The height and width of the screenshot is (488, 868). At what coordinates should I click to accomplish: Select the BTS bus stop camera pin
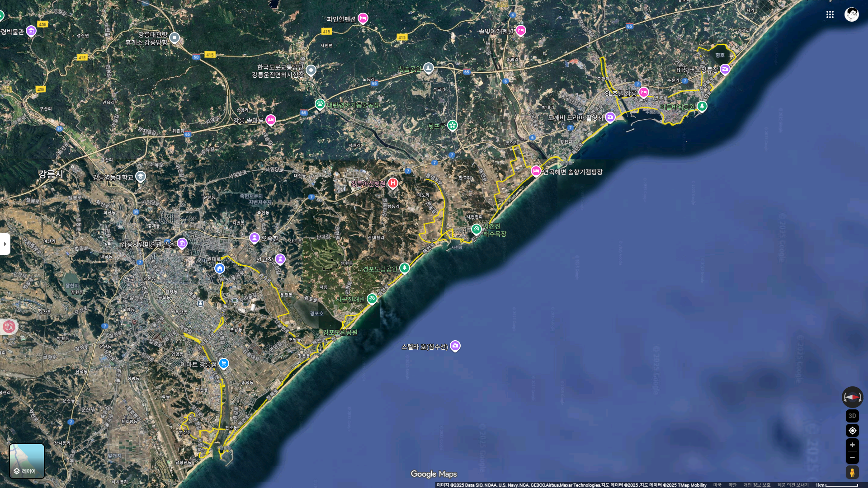click(725, 69)
